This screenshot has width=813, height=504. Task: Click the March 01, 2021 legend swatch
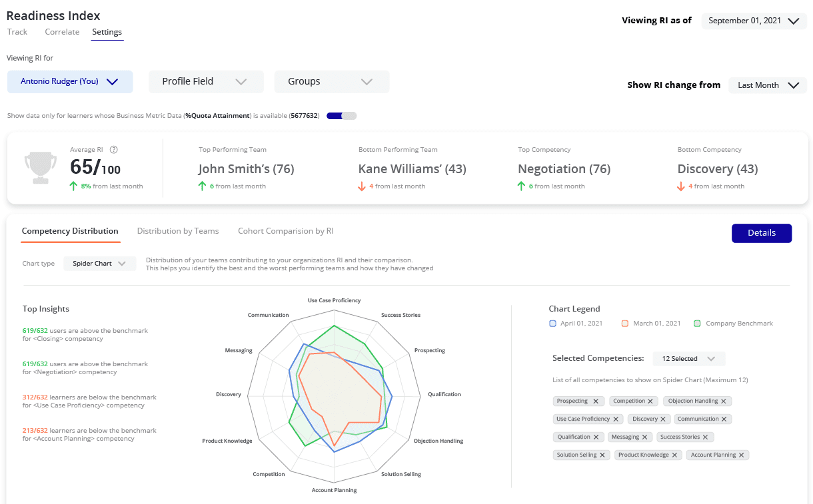pyautogui.click(x=625, y=324)
